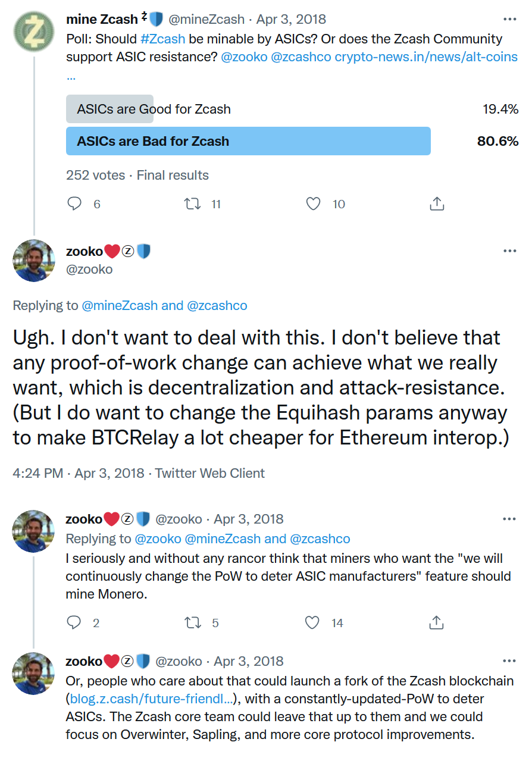Share the mine Zcash poll tweet
This screenshot has height=764, width=532.
437,204
